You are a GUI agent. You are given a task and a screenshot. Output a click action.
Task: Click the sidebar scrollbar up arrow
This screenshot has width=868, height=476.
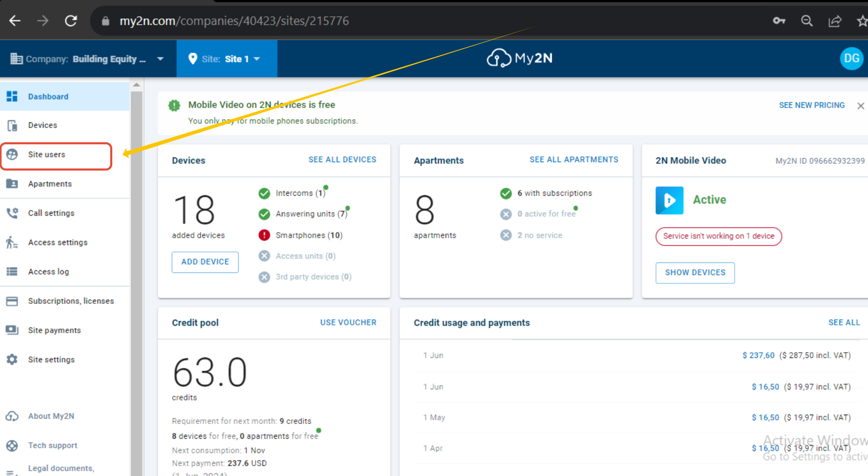tap(136, 85)
